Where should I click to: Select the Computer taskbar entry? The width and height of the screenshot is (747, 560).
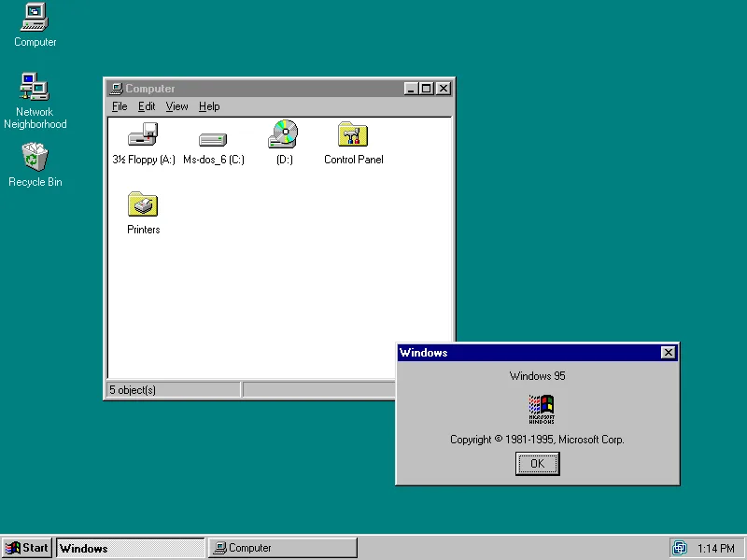(x=282, y=548)
